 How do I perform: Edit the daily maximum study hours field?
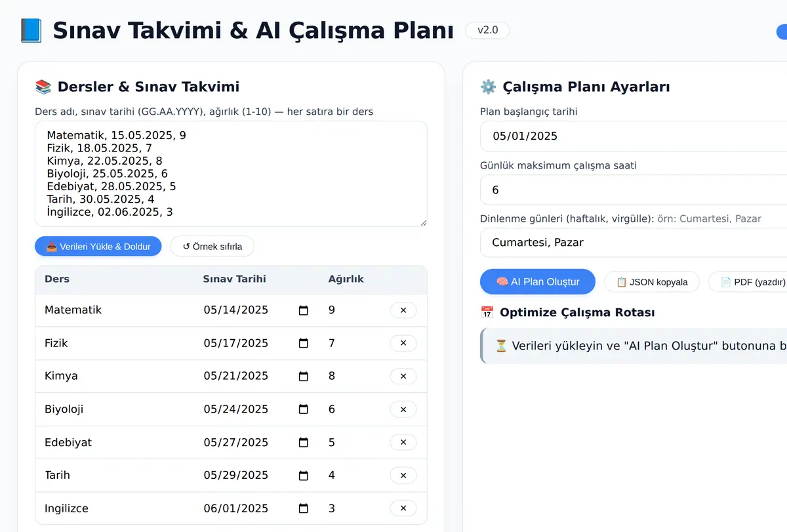(x=634, y=190)
